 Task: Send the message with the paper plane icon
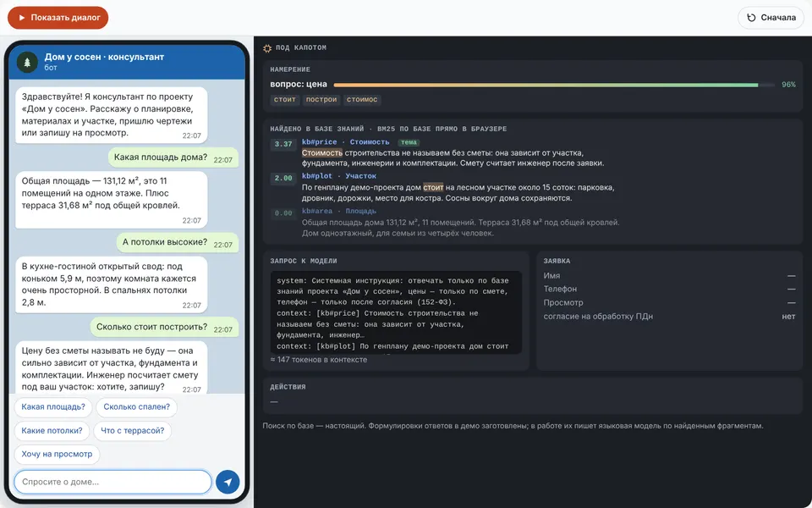point(228,482)
